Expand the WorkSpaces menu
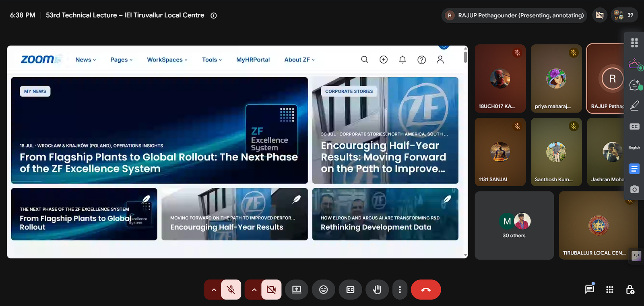Screen dimensions: 644x306 [x=167, y=60]
